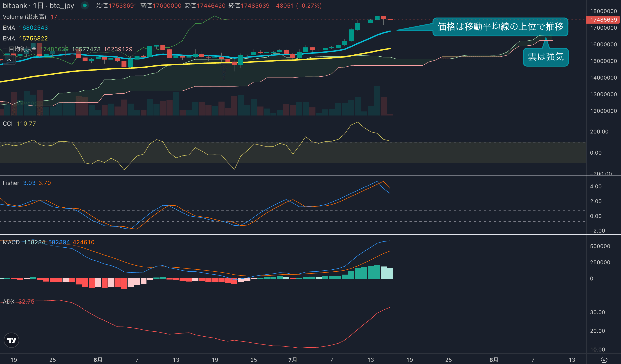Screen dimensions: 621x364
Task: Click the red current price label 17485639
Action: tap(603, 20)
